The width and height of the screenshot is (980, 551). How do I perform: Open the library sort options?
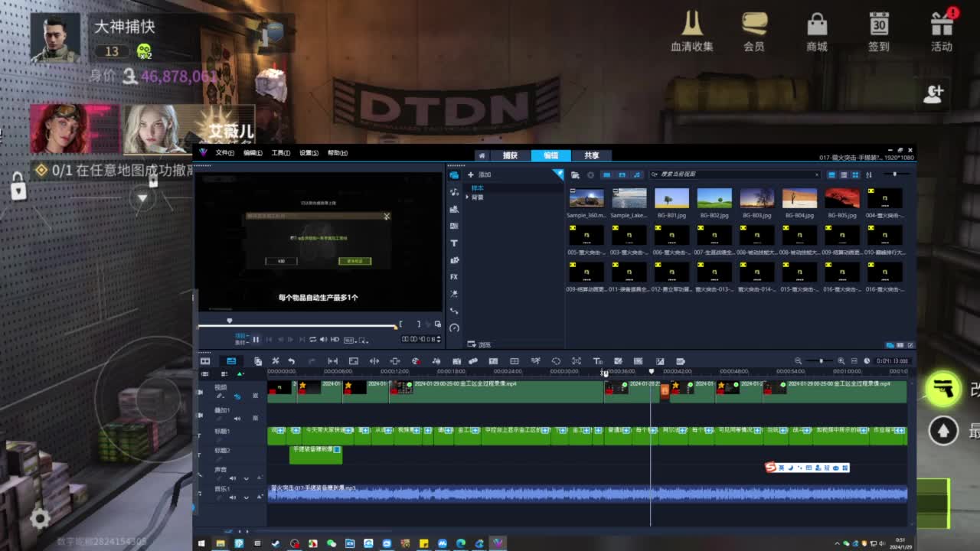(868, 175)
